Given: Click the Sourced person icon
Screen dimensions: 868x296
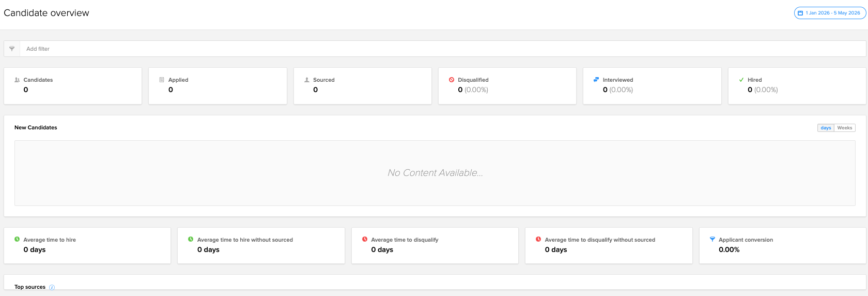Looking at the screenshot, I should point(307,80).
